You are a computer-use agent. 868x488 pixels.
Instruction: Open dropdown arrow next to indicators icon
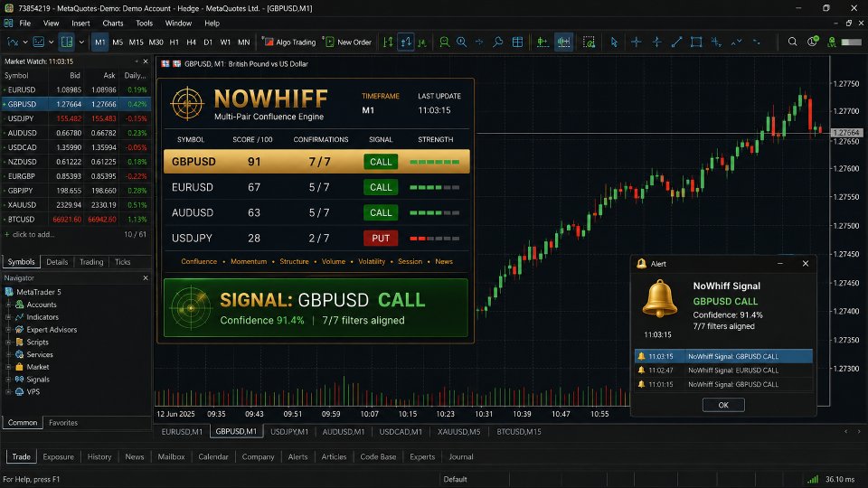click(x=51, y=42)
